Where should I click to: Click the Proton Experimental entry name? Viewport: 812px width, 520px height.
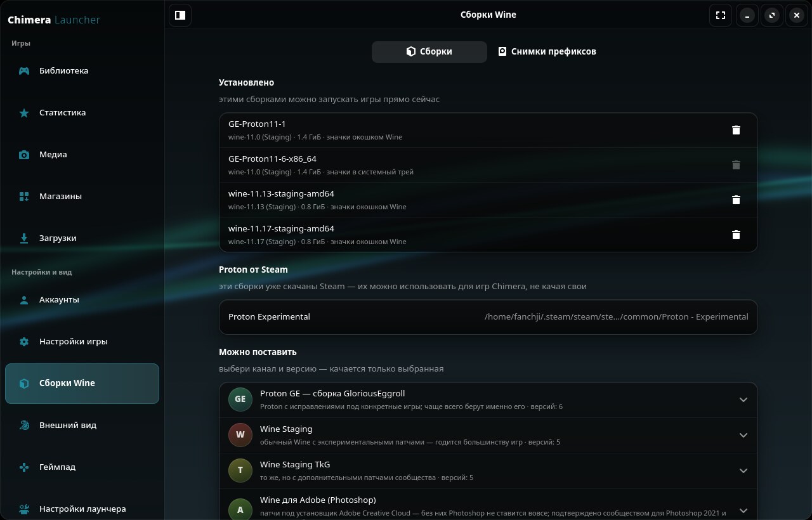(269, 317)
